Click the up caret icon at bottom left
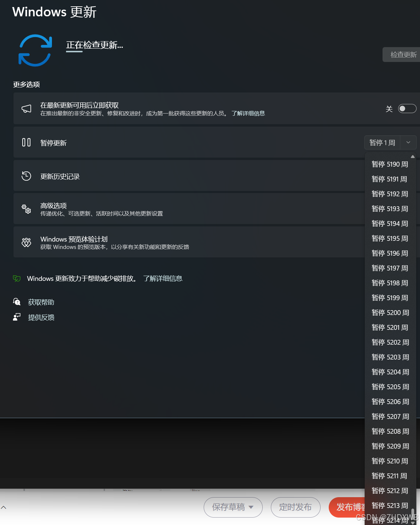Screen dimensions: 420x525 4,507
